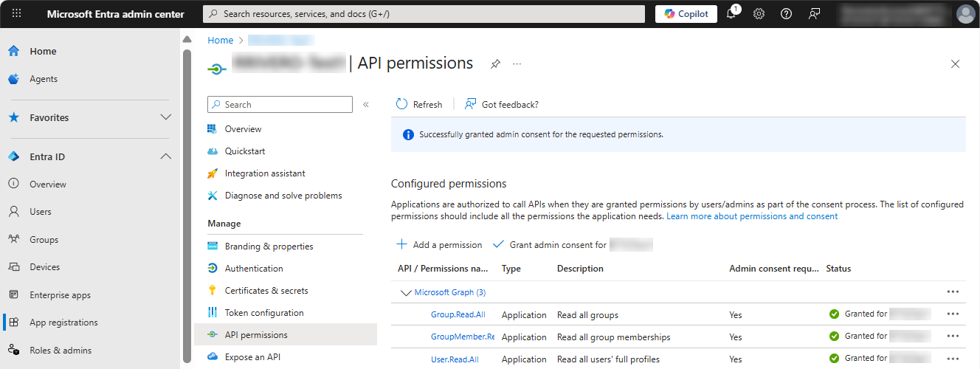The height and width of the screenshot is (369, 980).
Task: Click Add a permission
Action: 439,245
